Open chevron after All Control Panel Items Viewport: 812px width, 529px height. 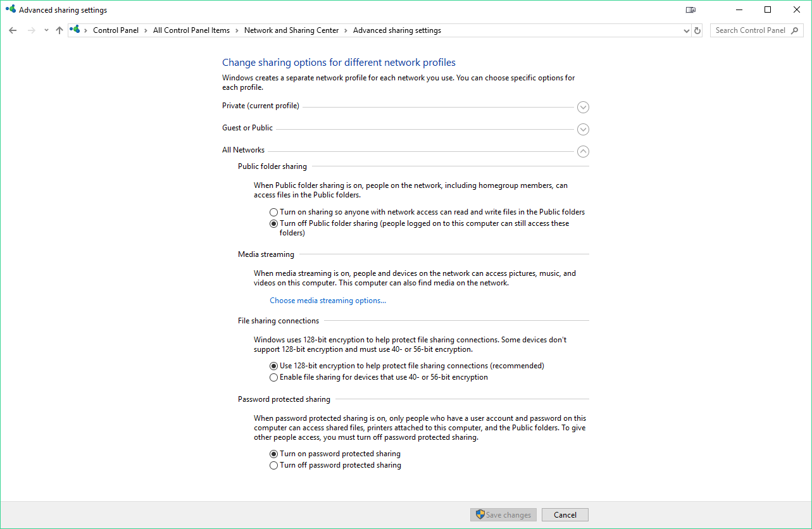click(237, 30)
